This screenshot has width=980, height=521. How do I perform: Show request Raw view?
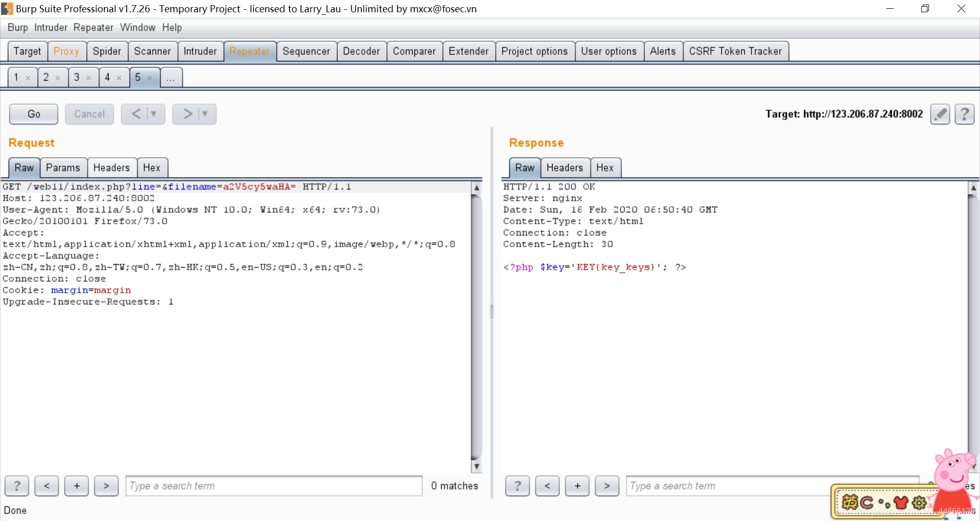24,168
